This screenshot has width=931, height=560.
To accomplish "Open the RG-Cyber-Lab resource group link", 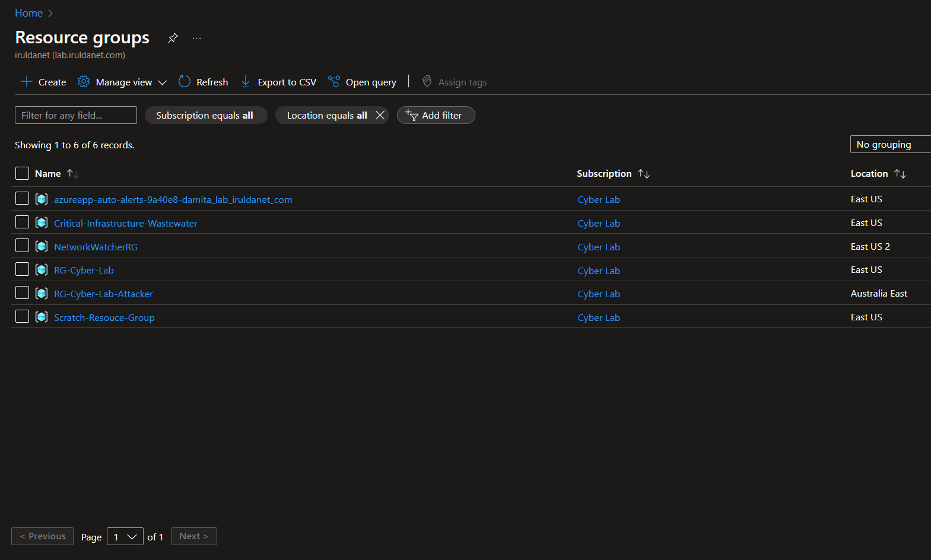I will [84, 271].
